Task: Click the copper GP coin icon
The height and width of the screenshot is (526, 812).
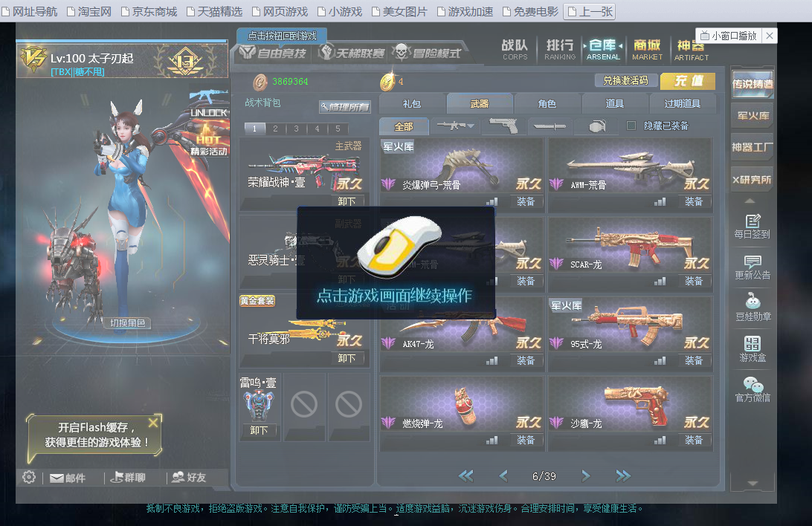Action: coord(260,82)
